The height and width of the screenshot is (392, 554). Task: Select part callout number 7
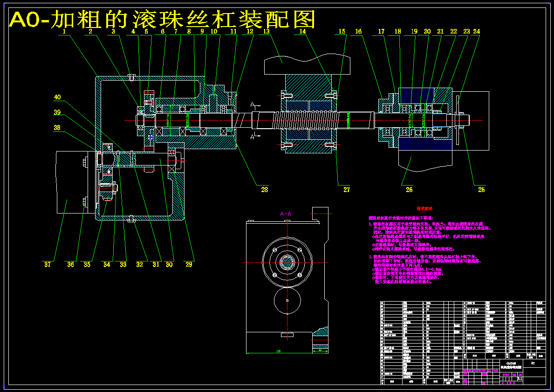(x=176, y=31)
